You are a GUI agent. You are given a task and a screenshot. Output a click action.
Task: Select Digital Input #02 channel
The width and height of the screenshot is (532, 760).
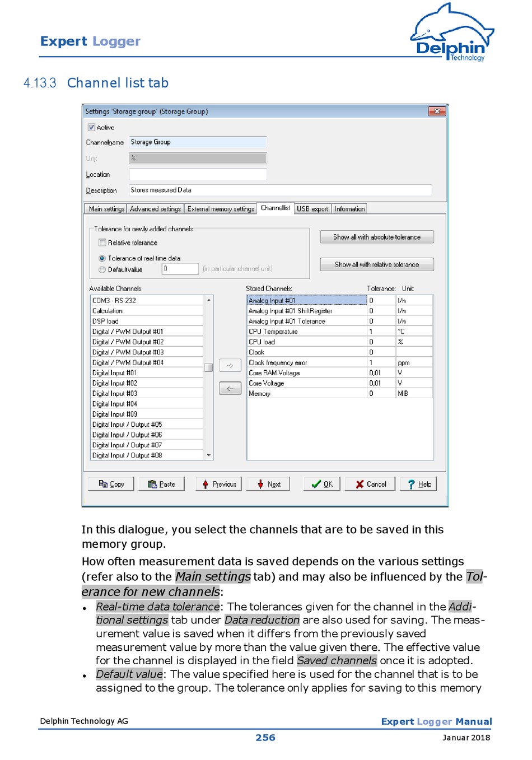coord(147,383)
